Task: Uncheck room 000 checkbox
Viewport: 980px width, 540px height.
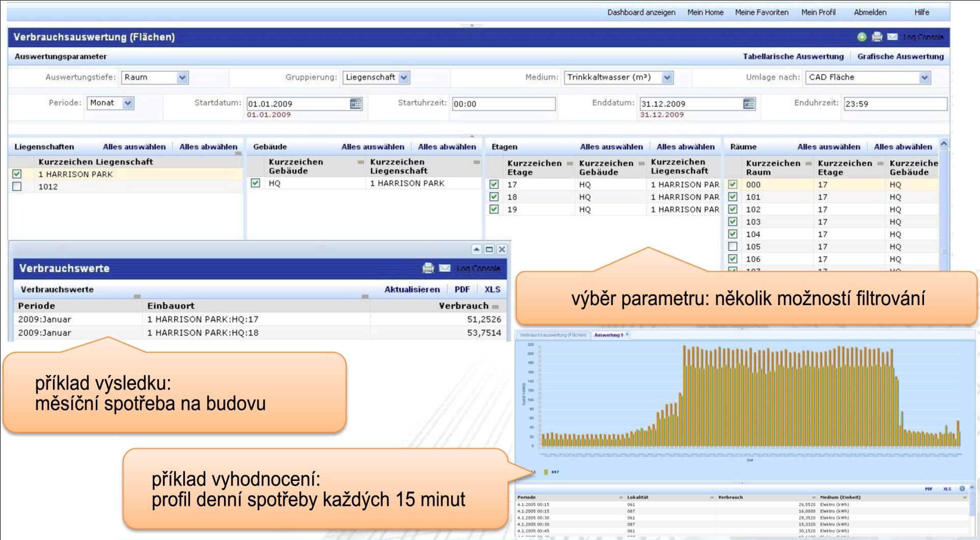Action: tap(733, 184)
